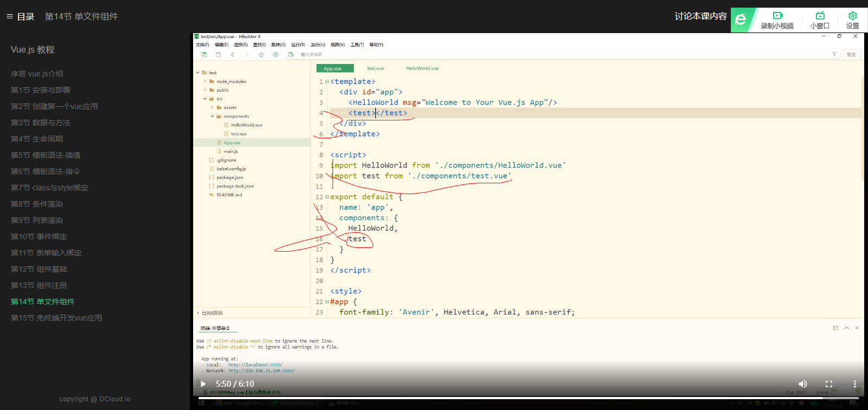Collapse the test project root
The height and width of the screenshot is (410, 868).
[x=197, y=73]
